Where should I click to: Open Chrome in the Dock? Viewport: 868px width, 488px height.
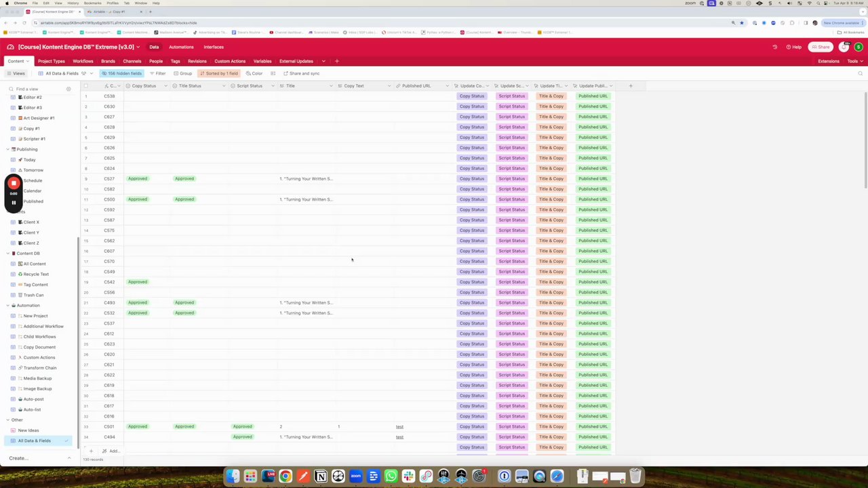click(285, 476)
